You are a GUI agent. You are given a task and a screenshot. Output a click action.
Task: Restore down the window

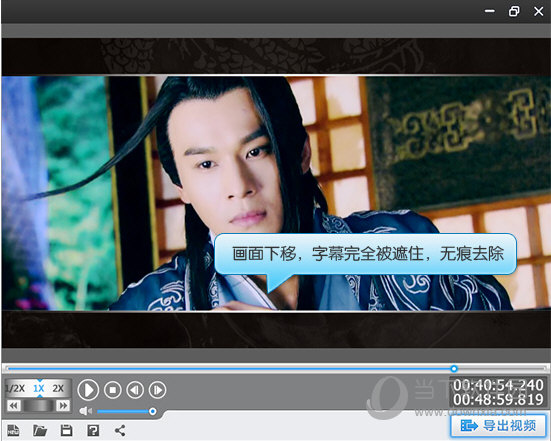[x=514, y=11]
